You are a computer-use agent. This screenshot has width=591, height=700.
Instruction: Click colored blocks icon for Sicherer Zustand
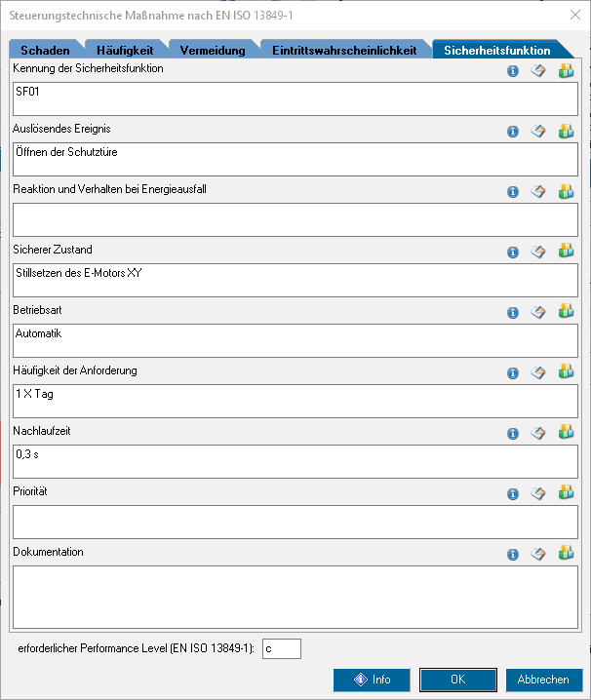(x=566, y=252)
